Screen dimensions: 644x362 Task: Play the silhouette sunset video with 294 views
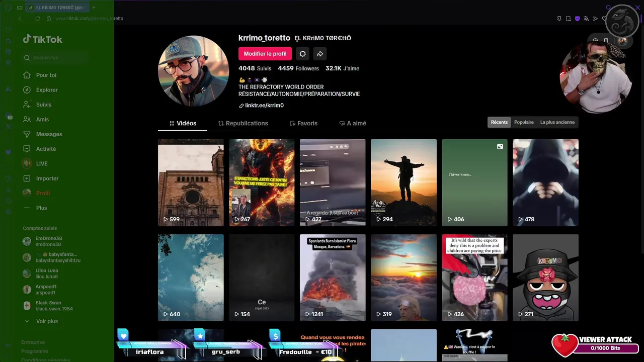click(x=404, y=183)
